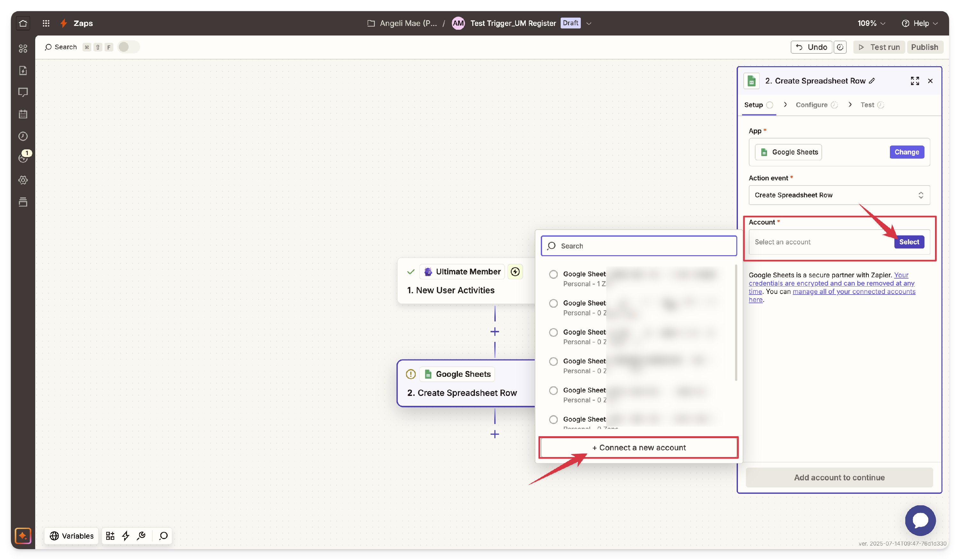The width and height of the screenshot is (960, 560).
Task: Open the sidebar versions stack icon
Action: [x=23, y=202]
